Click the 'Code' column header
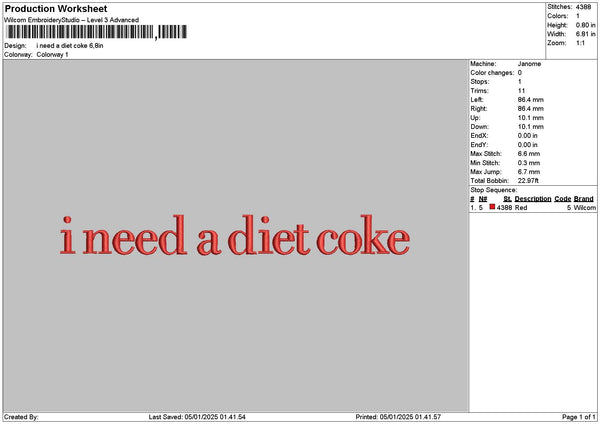This screenshot has height=424, width=600. click(x=562, y=199)
